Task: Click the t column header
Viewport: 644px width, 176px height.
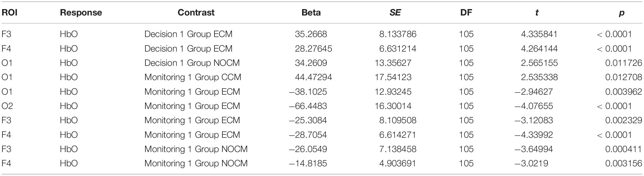Action: [537, 12]
